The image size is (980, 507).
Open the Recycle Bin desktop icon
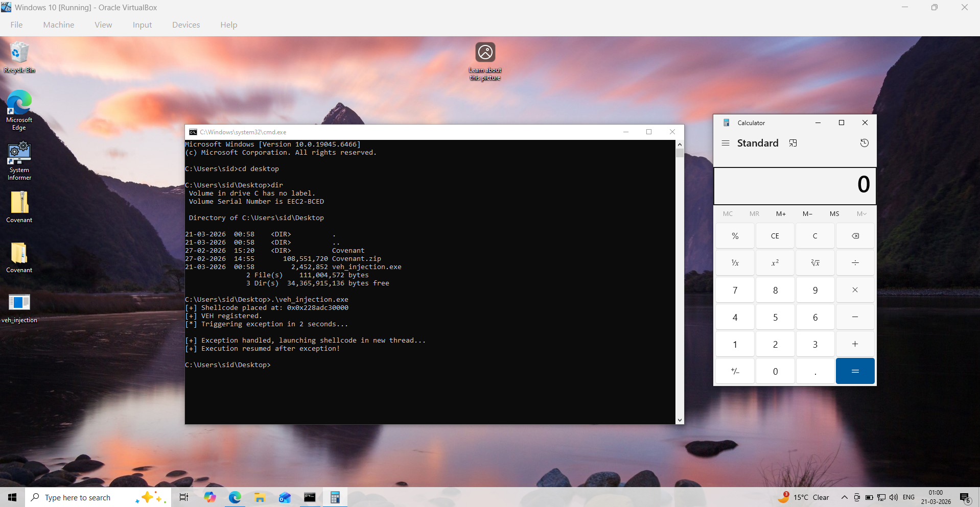pos(19,57)
